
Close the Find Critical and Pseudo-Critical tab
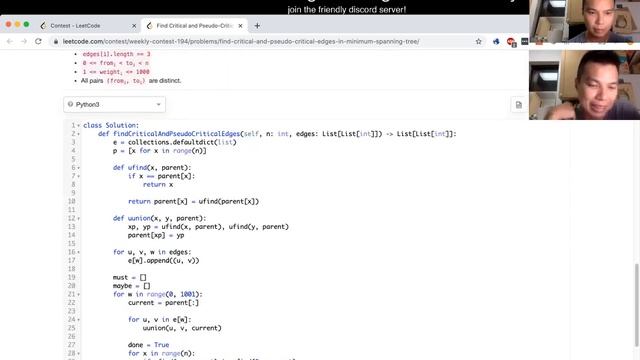240,26
